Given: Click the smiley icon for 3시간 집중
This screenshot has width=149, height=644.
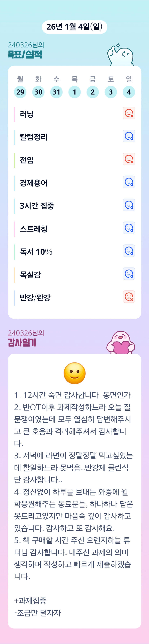Looking at the screenshot, I should point(129,205).
